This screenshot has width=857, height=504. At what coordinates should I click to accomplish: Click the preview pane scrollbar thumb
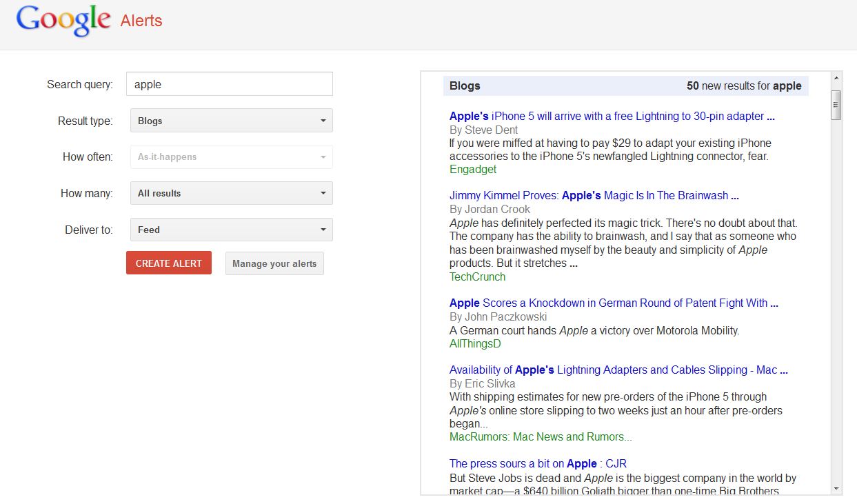pos(836,105)
